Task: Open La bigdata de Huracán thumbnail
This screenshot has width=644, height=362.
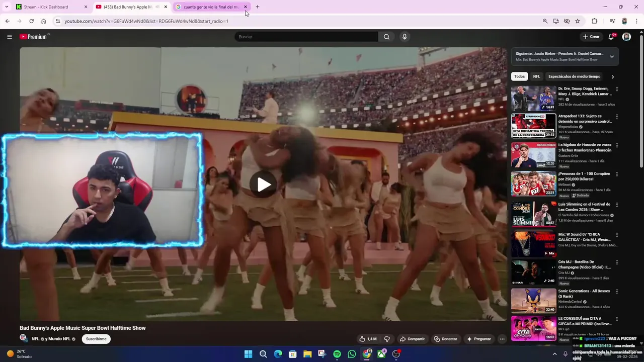Action: point(533,154)
